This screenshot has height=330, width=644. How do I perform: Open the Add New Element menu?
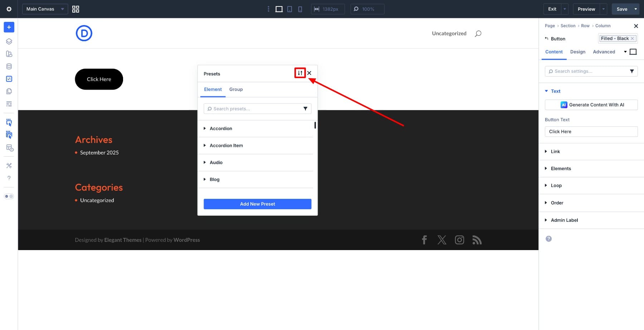click(9, 27)
